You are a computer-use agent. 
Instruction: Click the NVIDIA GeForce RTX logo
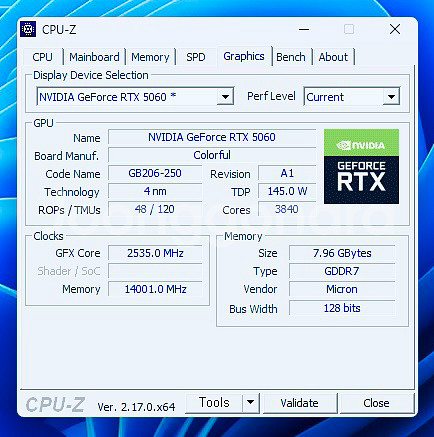[361, 166]
